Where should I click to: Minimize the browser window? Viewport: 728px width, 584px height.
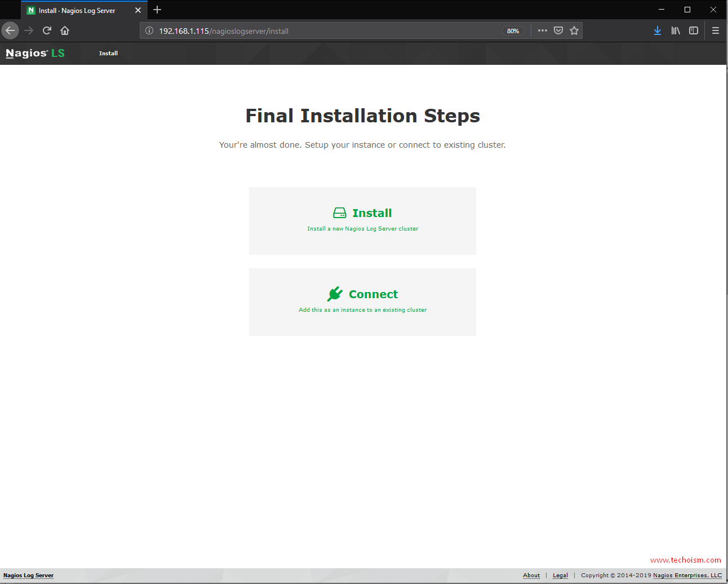tap(662, 10)
